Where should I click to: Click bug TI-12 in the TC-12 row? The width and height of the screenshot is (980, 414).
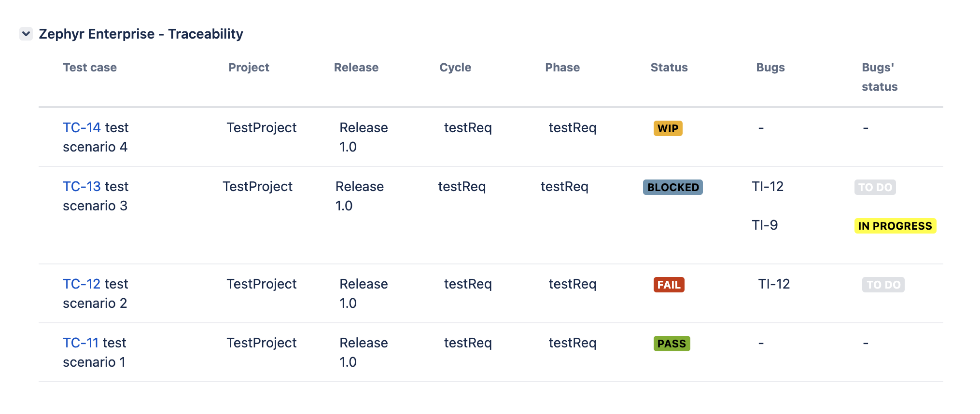(x=774, y=284)
